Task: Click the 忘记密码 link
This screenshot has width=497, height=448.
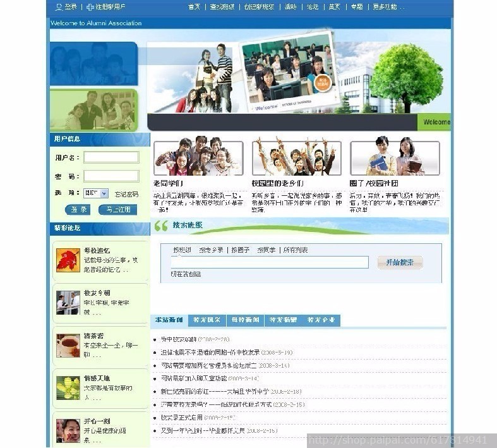Action: coord(126,194)
